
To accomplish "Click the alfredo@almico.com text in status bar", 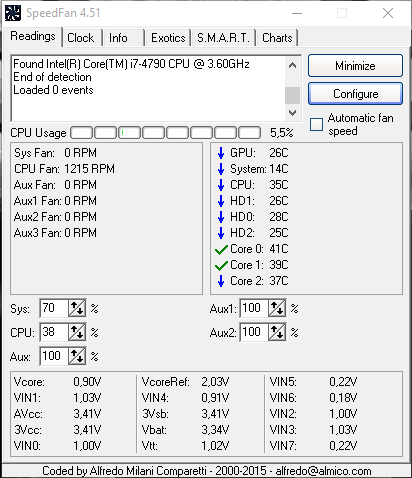I will (x=323, y=471).
